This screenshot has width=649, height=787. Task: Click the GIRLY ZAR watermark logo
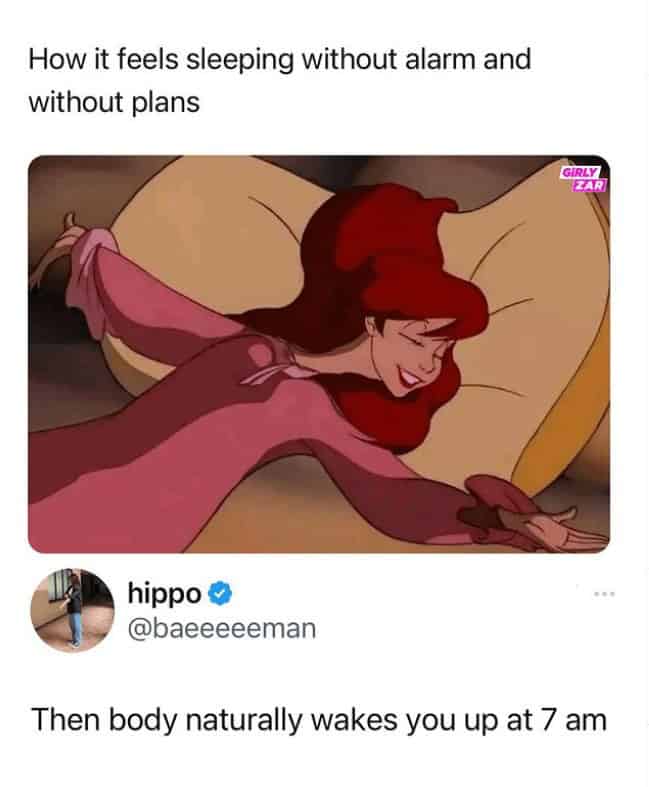point(584,180)
